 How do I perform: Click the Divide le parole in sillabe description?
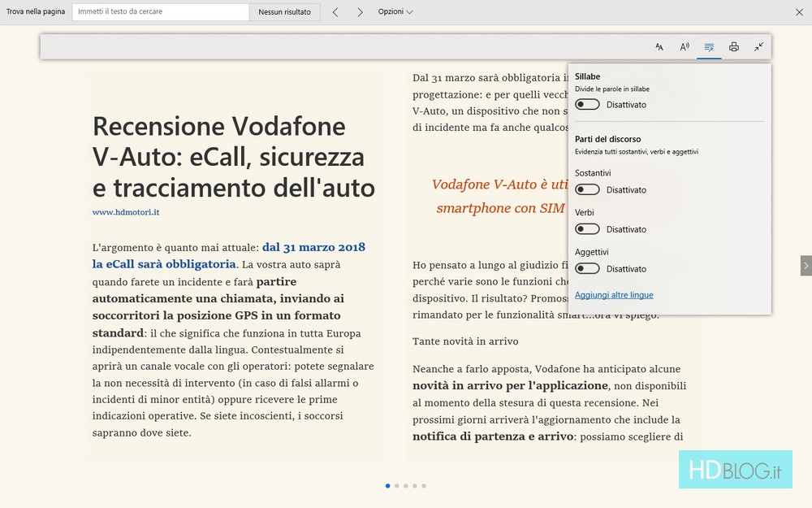click(612, 89)
